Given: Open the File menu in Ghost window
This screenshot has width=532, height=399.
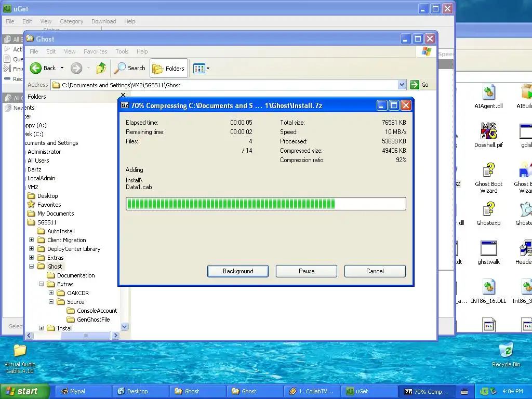Looking at the screenshot, I should [x=34, y=51].
